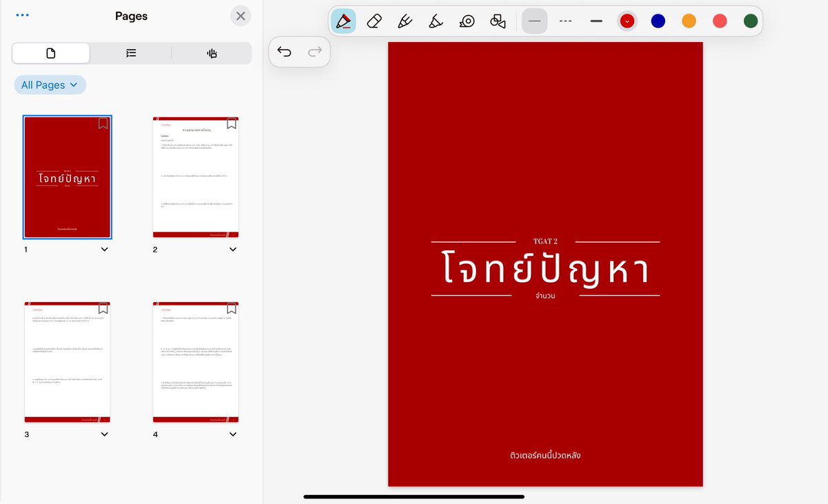Open the All Pages filter dropdown
Image resolution: width=828 pixels, height=504 pixels.
tap(50, 84)
